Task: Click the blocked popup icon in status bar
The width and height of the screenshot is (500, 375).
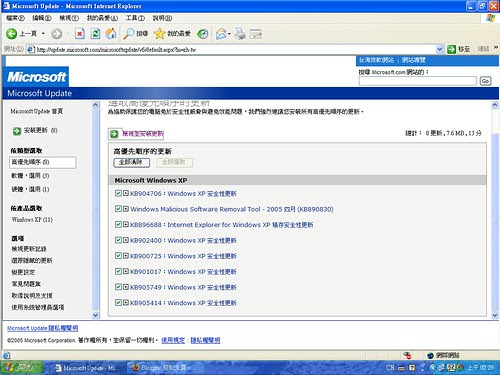Action: (407, 355)
